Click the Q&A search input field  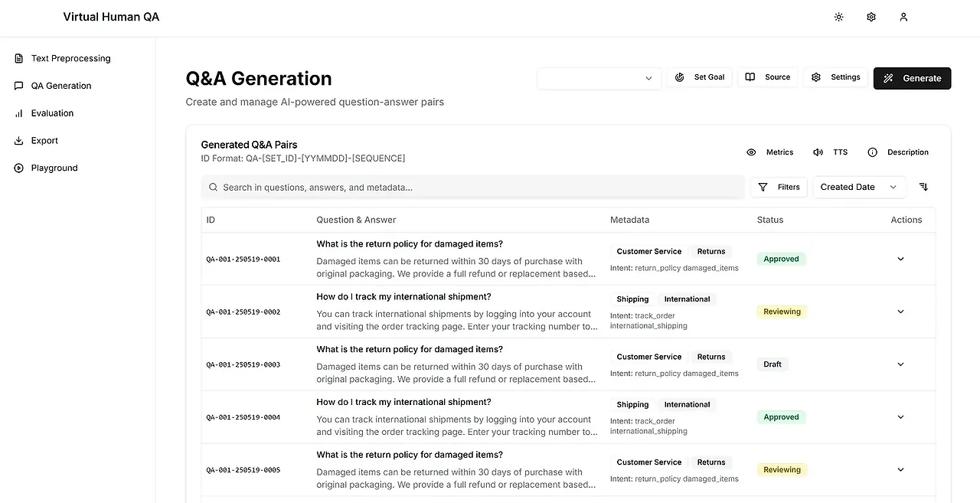(475, 188)
